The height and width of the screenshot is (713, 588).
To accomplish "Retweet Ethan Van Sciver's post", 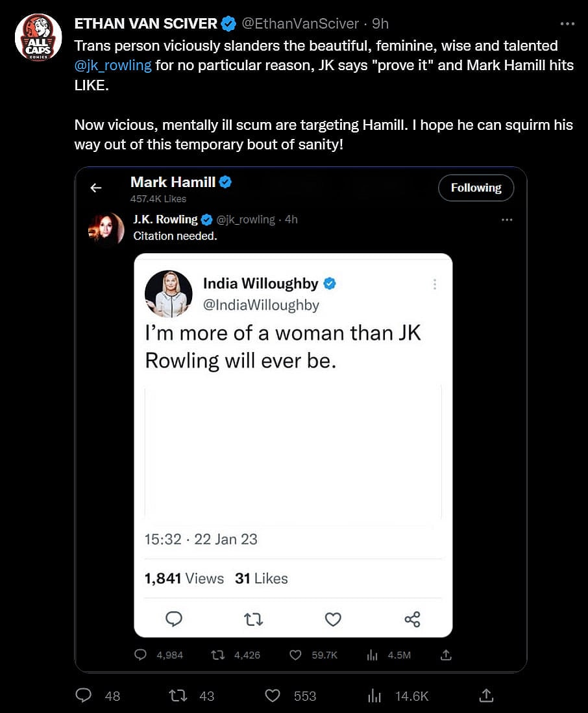I will [x=177, y=695].
